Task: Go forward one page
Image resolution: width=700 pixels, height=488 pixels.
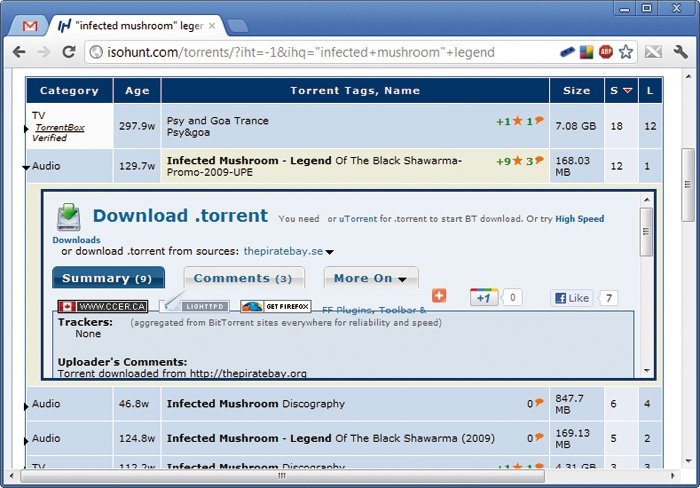Action: [43, 52]
